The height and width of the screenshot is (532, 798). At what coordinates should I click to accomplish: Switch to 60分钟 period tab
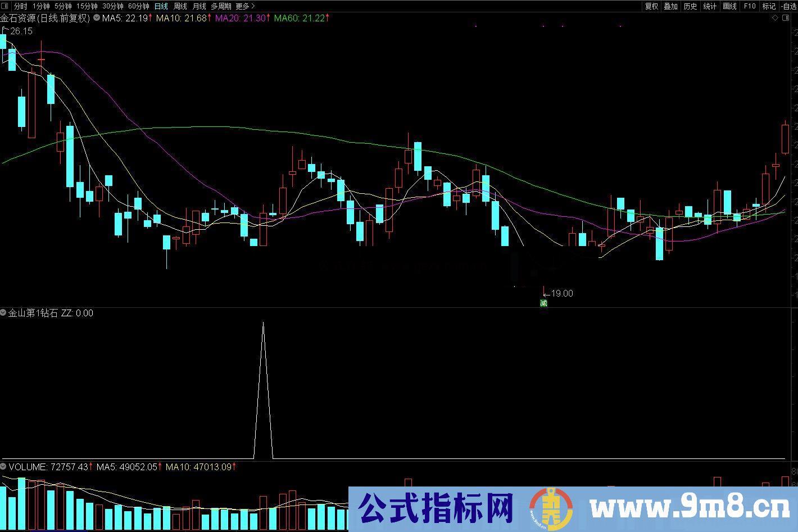point(139,6)
